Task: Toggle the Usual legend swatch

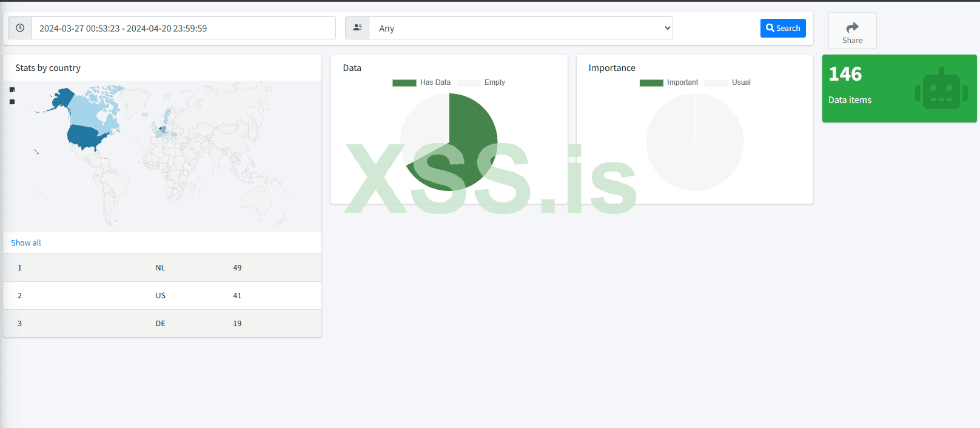Action: 716,82
